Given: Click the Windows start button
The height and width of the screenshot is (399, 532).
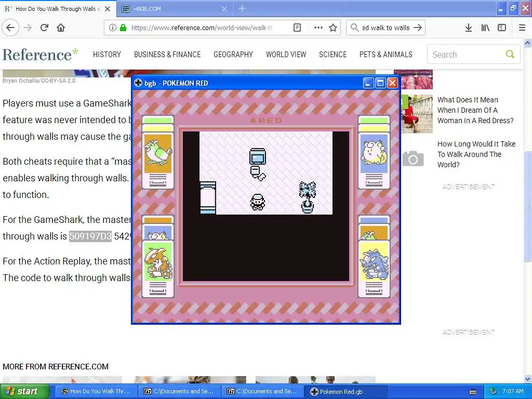Looking at the screenshot, I should point(24,391).
